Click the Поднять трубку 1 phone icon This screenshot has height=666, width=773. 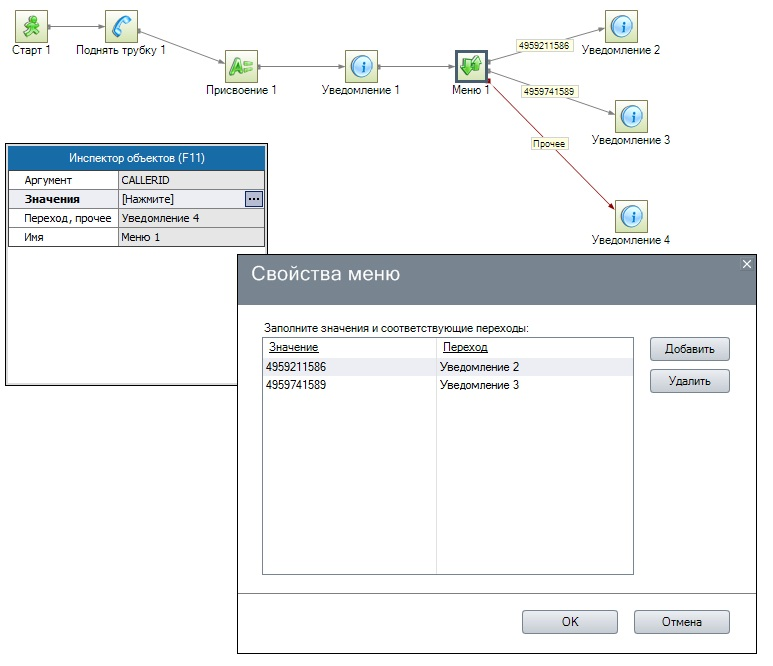[121, 27]
